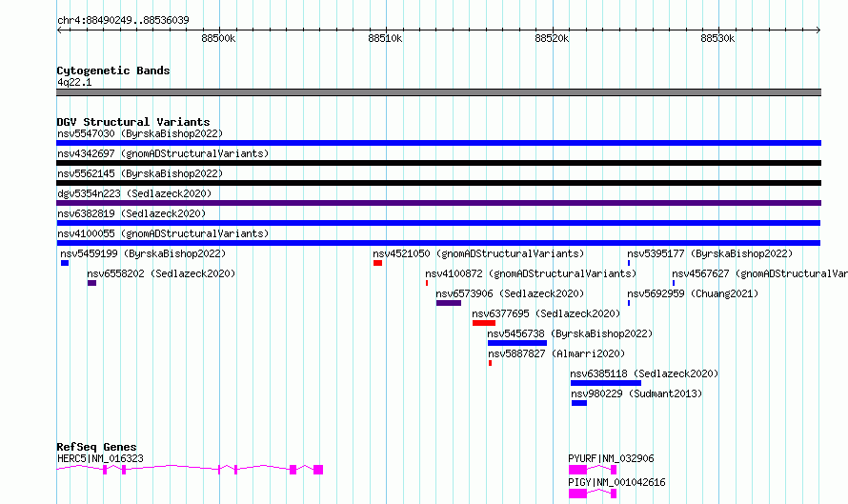Viewport: 848px width, 504px height.
Task: Click the nsv4521050 (gnomADStructuralVariants) label
Action: pyautogui.click(x=478, y=253)
